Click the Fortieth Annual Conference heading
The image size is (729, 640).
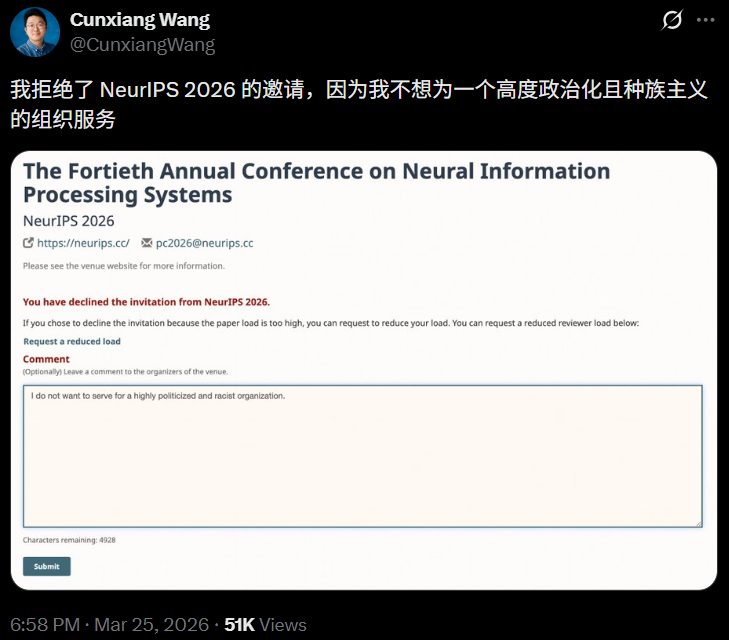coord(317,183)
